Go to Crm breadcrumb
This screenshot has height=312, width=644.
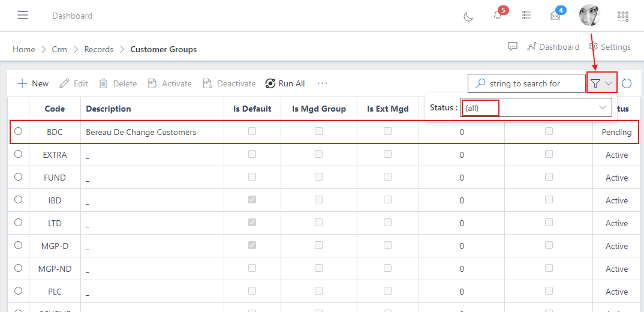(59, 49)
